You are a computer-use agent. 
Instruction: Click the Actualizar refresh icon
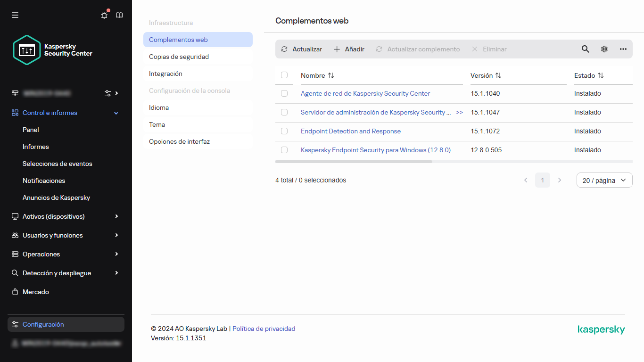tap(284, 49)
